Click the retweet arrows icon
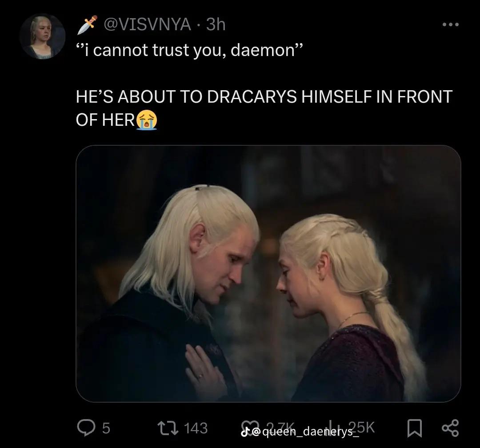This screenshot has height=448, width=480. coord(168,428)
